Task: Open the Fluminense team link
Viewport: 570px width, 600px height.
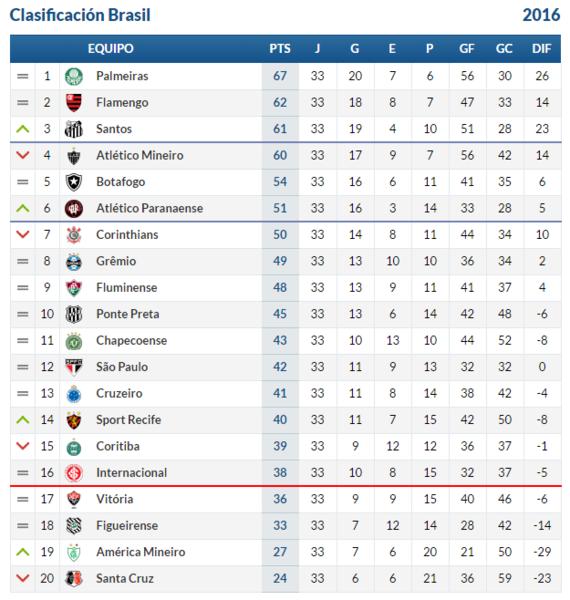Action: tap(127, 288)
